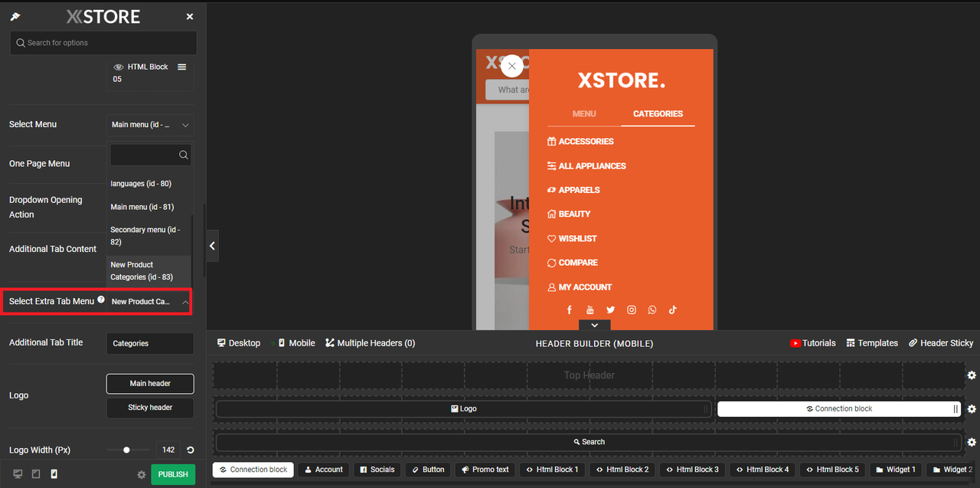Click the Logo Width value 142 field

click(x=168, y=450)
